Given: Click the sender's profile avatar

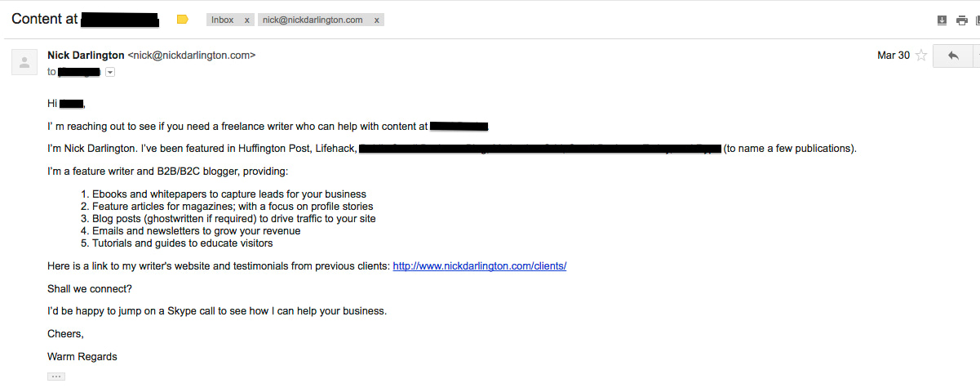Looking at the screenshot, I should click(x=24, y=61).
